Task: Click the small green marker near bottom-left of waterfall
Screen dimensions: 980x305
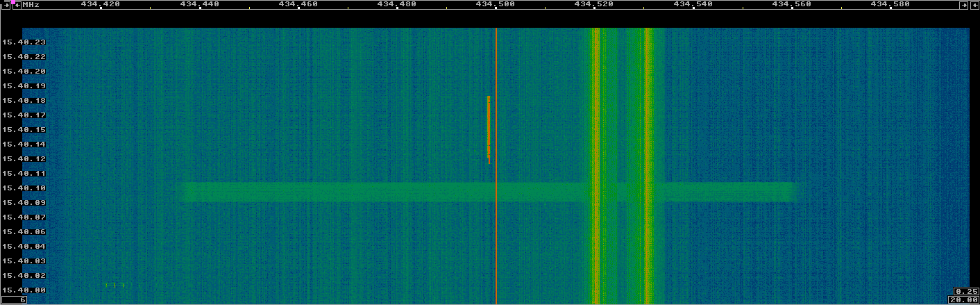Action: point(115,285)
